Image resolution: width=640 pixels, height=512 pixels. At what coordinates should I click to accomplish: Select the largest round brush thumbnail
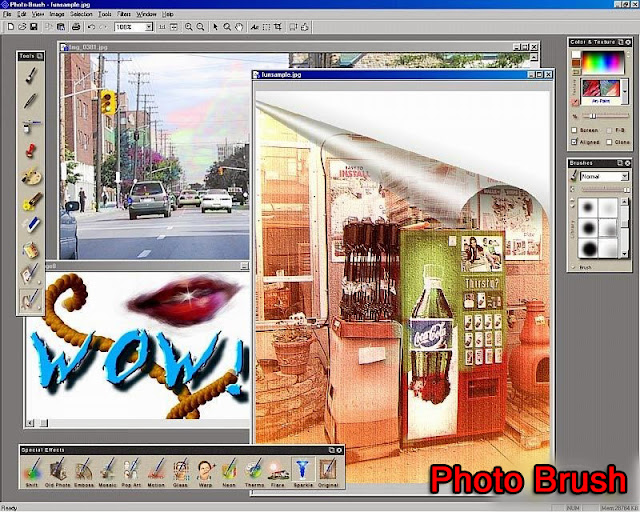click(x=588, y=248)
